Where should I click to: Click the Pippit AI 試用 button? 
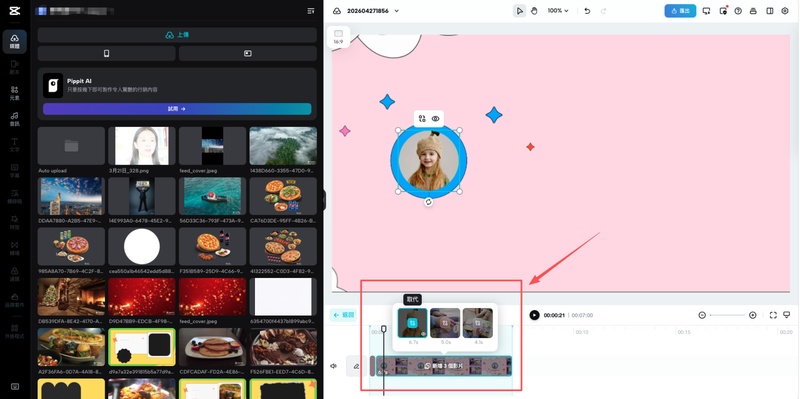pyautogui.click(x=177, y=109)
